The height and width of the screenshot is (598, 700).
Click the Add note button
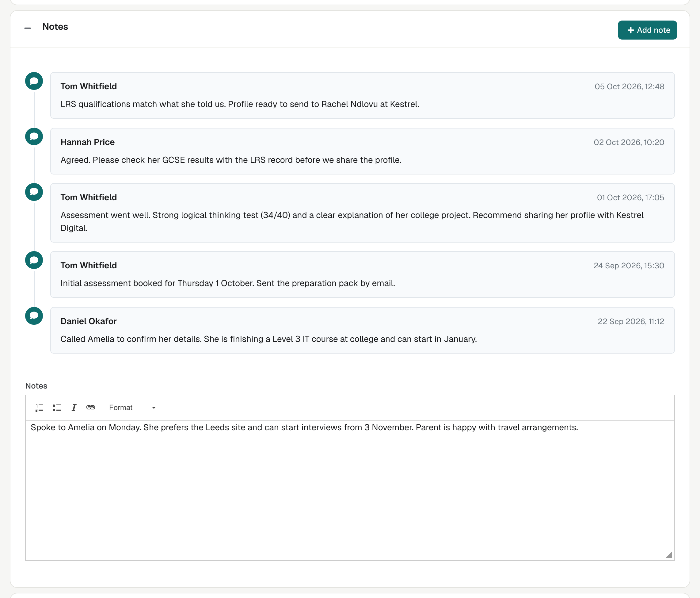(647, 30)
